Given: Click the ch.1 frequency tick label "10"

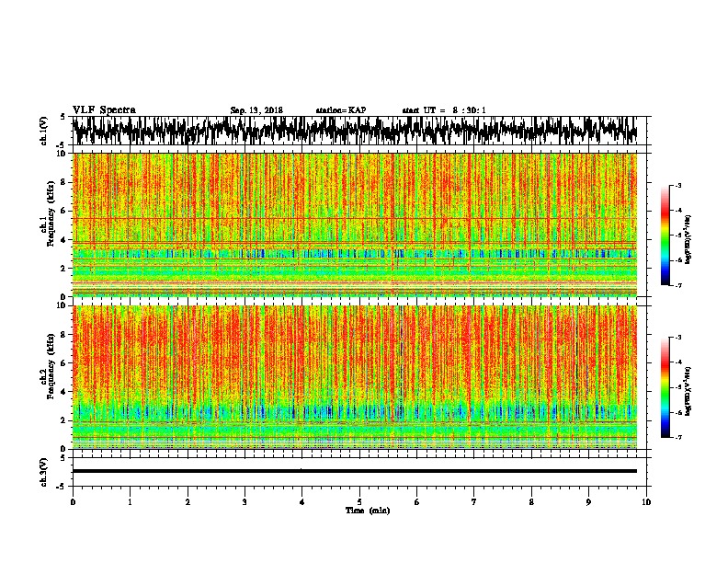Looking at the screenshot, I should coord(63,154).
